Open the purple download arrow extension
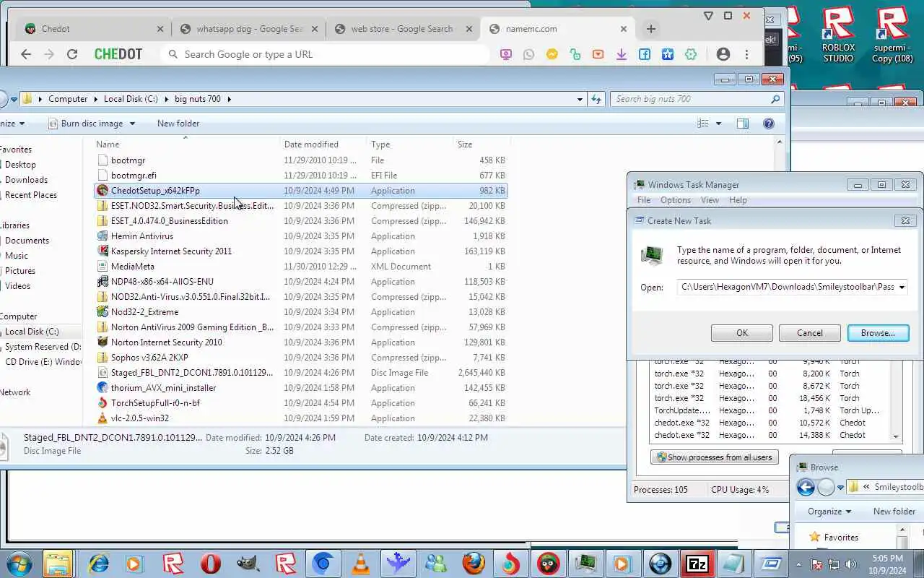 point(621,54)
